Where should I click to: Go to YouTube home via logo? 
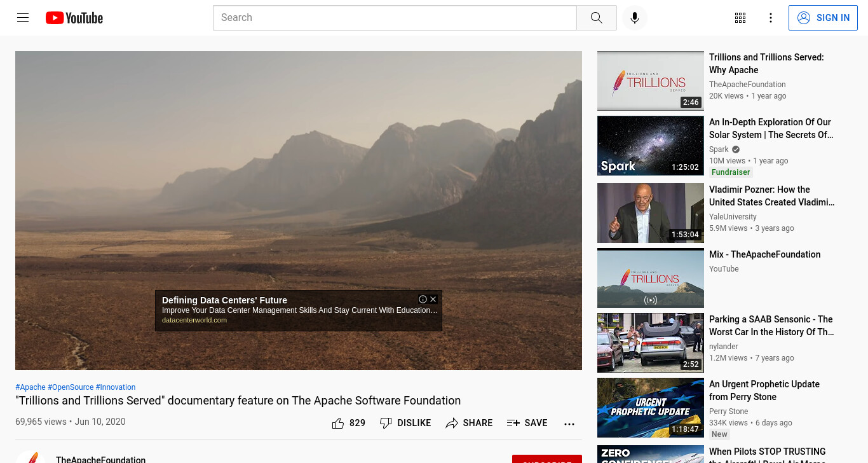pyautogui.click(x=74, y=18)
